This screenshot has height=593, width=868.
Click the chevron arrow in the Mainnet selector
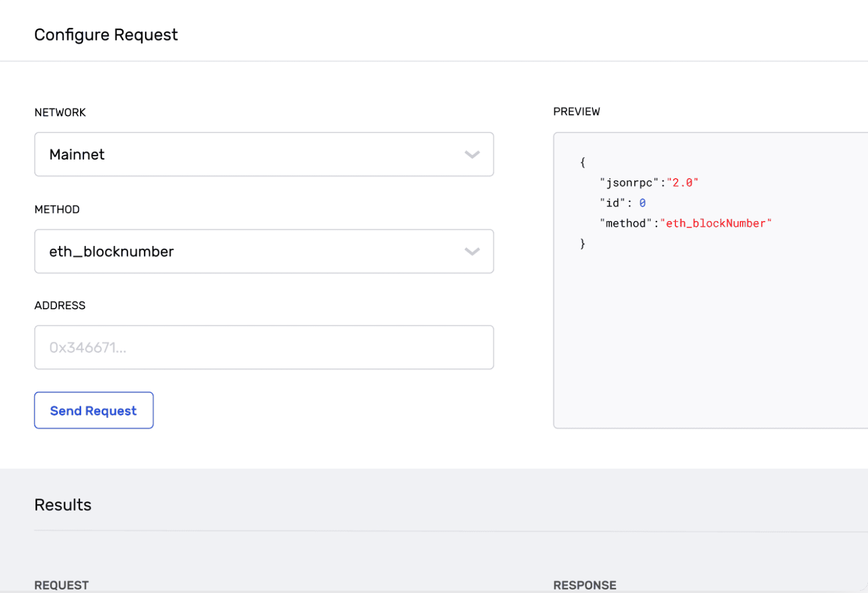coord(472,154)
